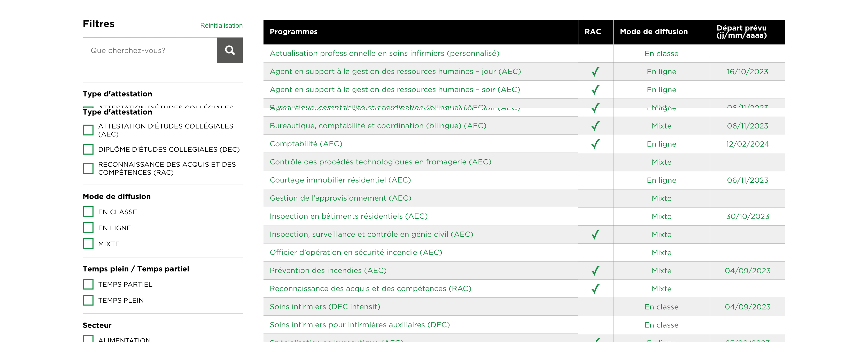The image size is (868, 342).
Task: Click date 30/10/2023 for Inspection en bâtiments
Action: [747, 216]
